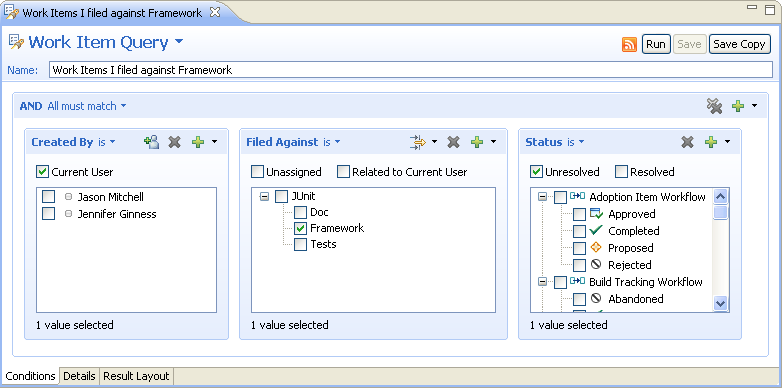Click the RSS feed subscribe icon
The image size is (782, 388).
[x=629, y=44]
